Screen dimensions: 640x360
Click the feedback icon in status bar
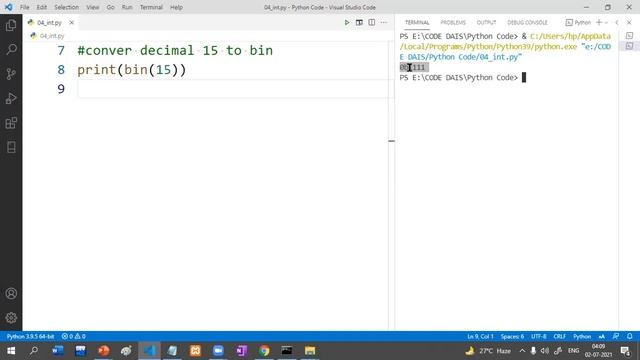616,336
